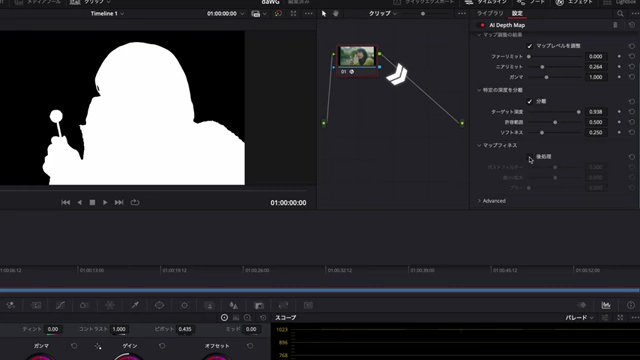The width and height of the screenshot is (640, 360).
Task: Adjust the ソフトネス slider handle
Action: click(x=542, y=132)
